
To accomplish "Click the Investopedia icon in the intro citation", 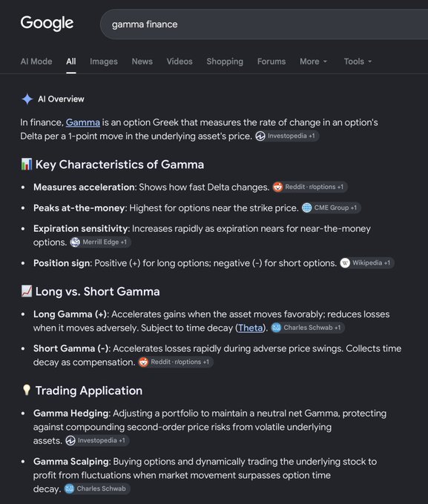I will click(x=260, y=136).
